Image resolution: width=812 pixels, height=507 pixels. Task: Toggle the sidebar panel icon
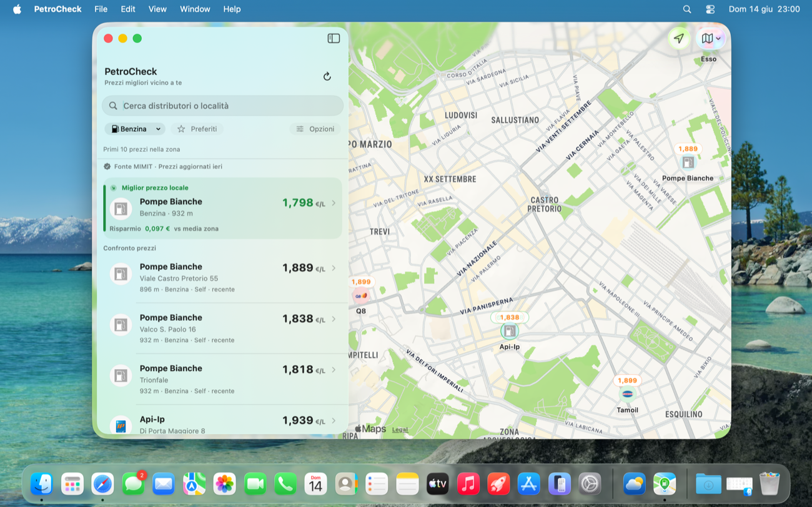[334, 39]
